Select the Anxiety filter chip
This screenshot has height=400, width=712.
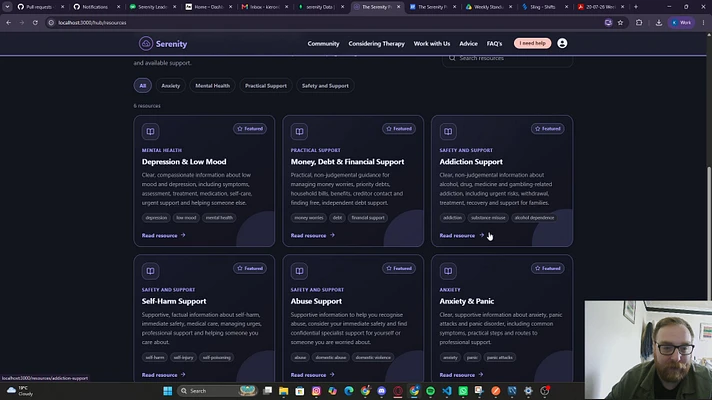(171, 86)
